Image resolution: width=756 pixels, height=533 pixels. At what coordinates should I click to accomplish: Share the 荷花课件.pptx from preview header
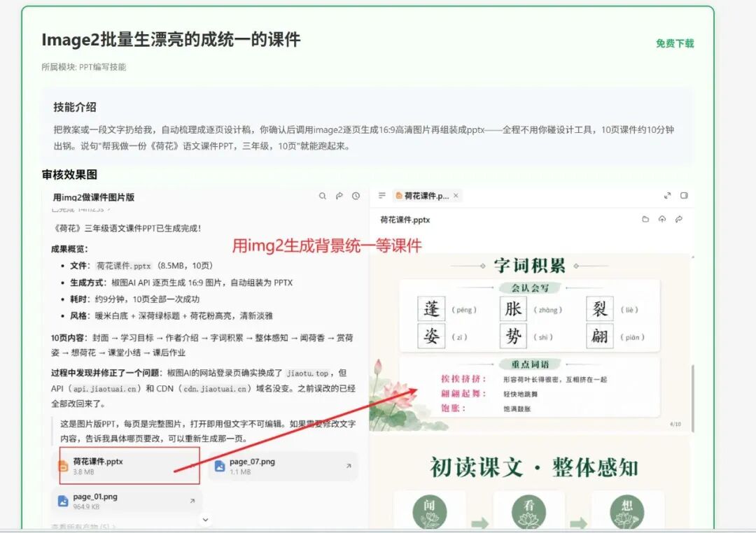pos(679,219)
